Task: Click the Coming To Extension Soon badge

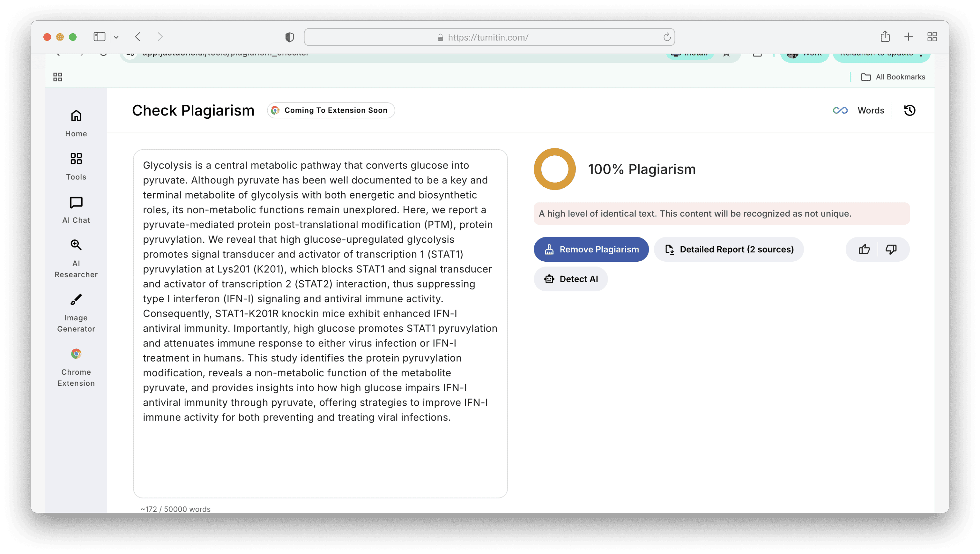Action: [x=330, y=110]
